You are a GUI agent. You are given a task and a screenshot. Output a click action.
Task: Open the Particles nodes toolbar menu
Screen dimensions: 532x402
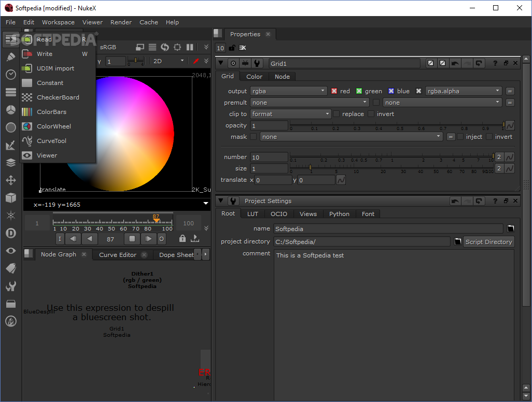tap(11, 215)
